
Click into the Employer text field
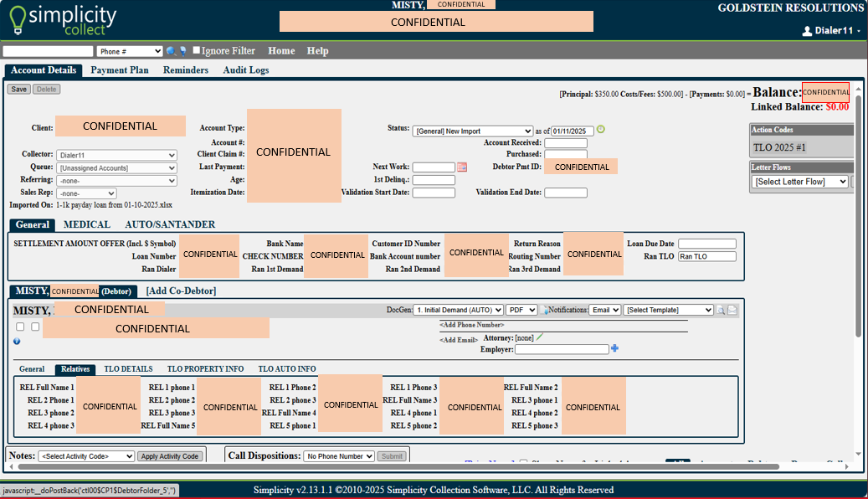pyautogui.click(x=561, y=349)
